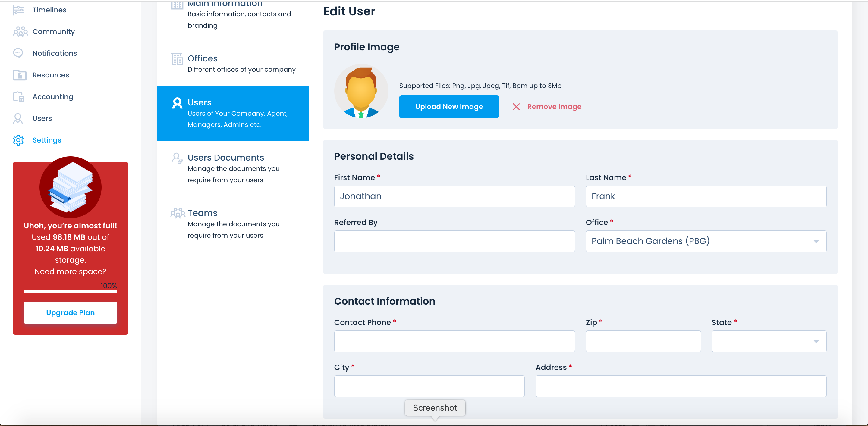Click the white Users icon in highlighted tab
Screen dimensions: 868x426
coord(177,103)
